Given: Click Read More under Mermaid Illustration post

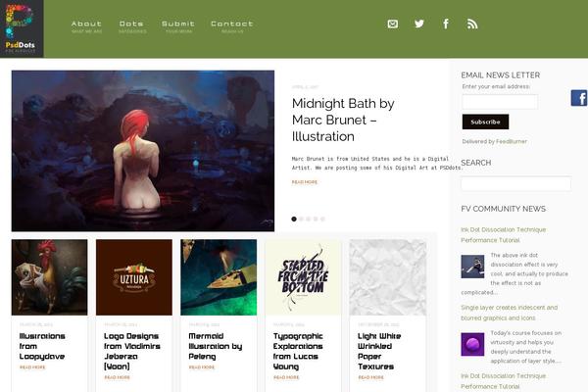Looking at the screenshot, I should [202, 367].
